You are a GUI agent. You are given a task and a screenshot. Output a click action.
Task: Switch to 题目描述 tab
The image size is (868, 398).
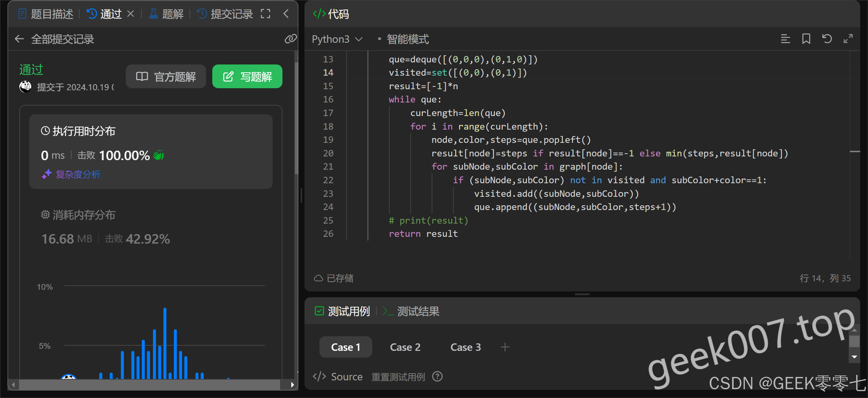point(46,14)
